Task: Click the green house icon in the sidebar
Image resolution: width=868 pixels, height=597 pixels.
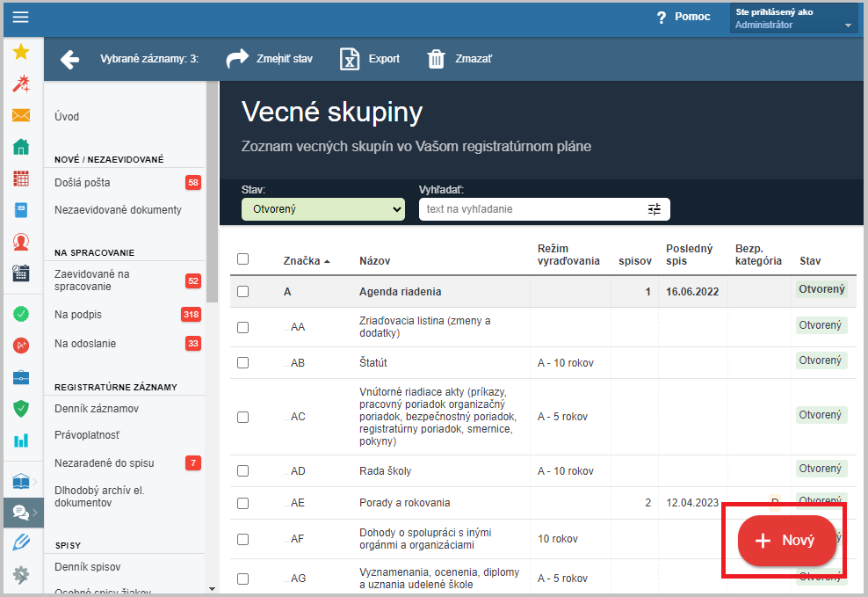Action: pyautogui.click(x=21, y=147)
